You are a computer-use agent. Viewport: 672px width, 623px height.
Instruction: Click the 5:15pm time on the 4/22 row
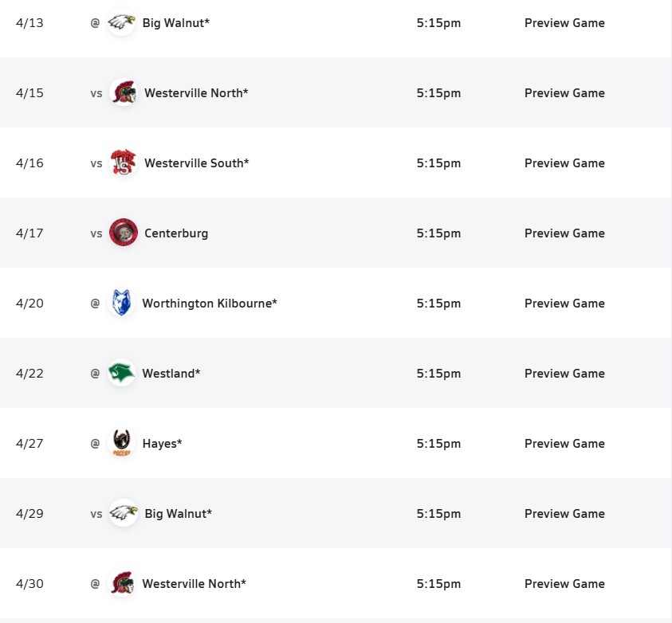pyautogui.click(x=438, y=374)
